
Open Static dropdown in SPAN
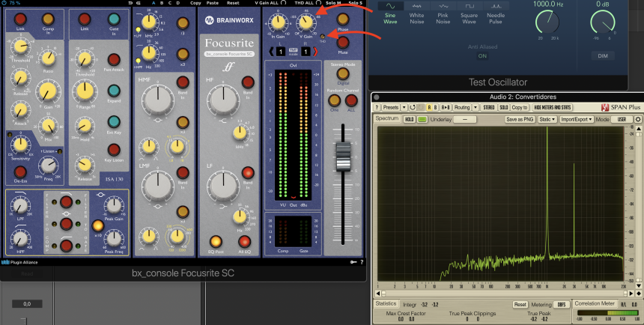point(547,119)
